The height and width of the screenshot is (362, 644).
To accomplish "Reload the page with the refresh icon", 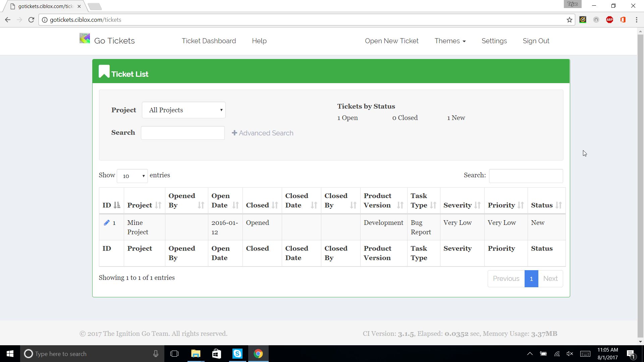I will coord(31,20).
